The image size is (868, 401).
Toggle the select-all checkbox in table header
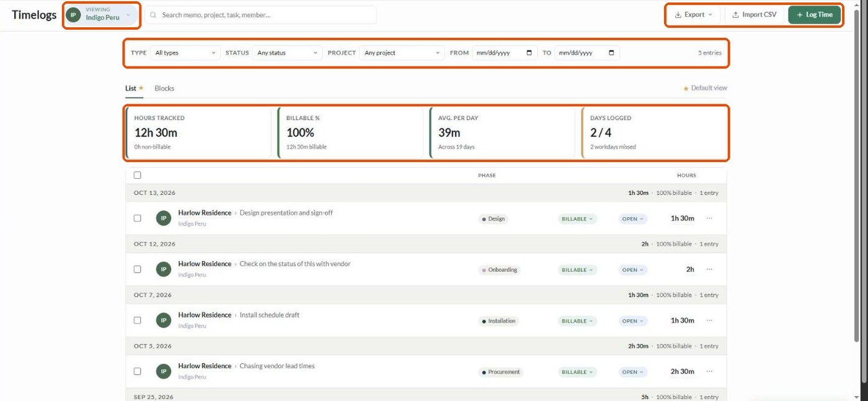(138, 175)
